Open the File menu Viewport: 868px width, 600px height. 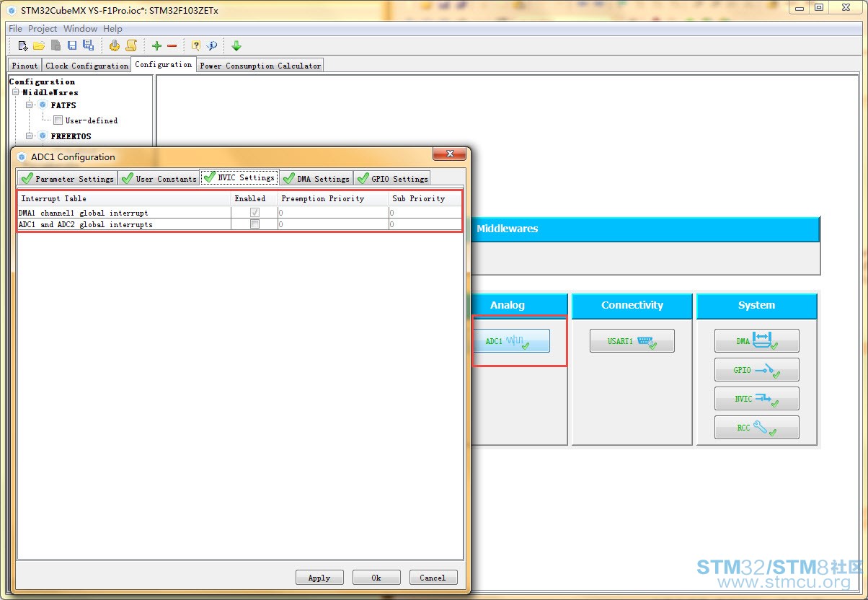[x=15, y=29]
